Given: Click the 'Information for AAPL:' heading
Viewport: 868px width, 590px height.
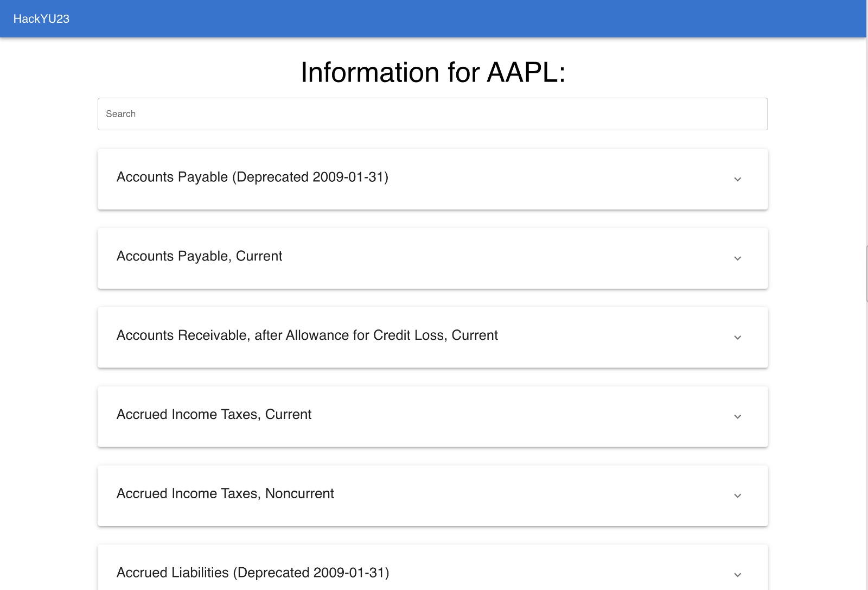Looking at the screenshot, I should coord(433,72).
